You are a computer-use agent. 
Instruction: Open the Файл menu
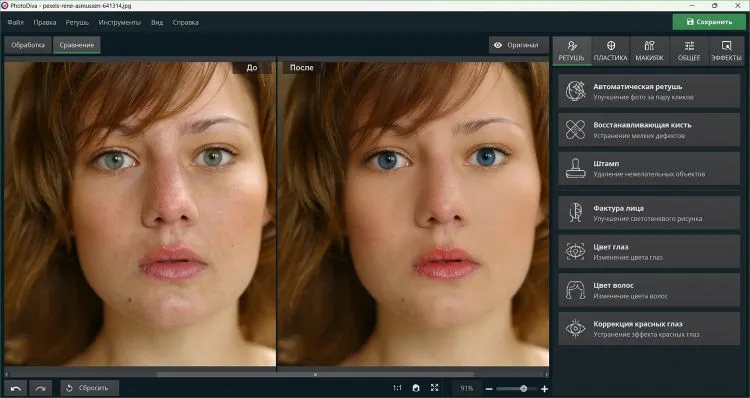click(15, 22)
